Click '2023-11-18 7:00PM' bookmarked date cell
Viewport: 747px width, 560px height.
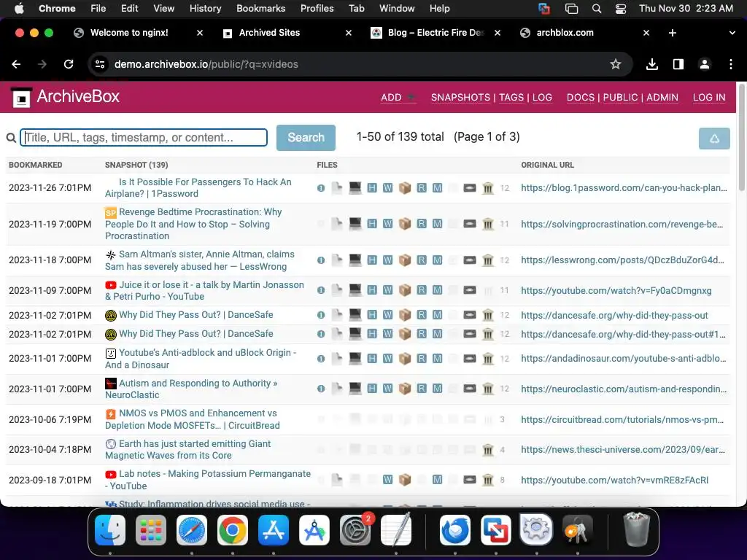(x=50, y=260)
